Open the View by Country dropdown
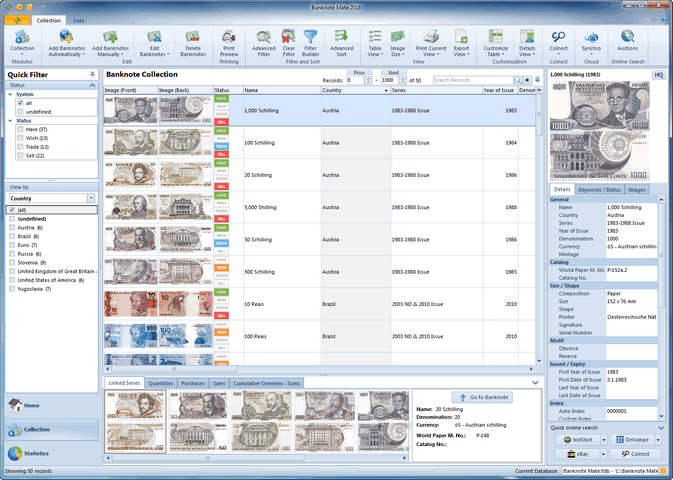The image size is (673, 480). pyautogui.click(x=92, y=198)
